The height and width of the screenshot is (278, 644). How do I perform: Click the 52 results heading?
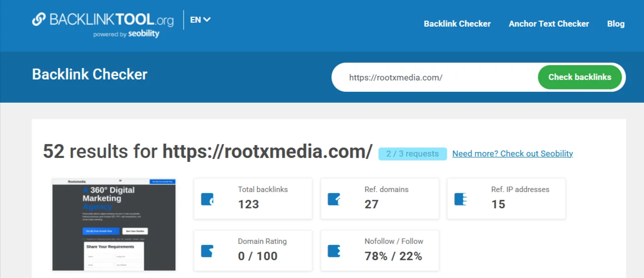207,152
